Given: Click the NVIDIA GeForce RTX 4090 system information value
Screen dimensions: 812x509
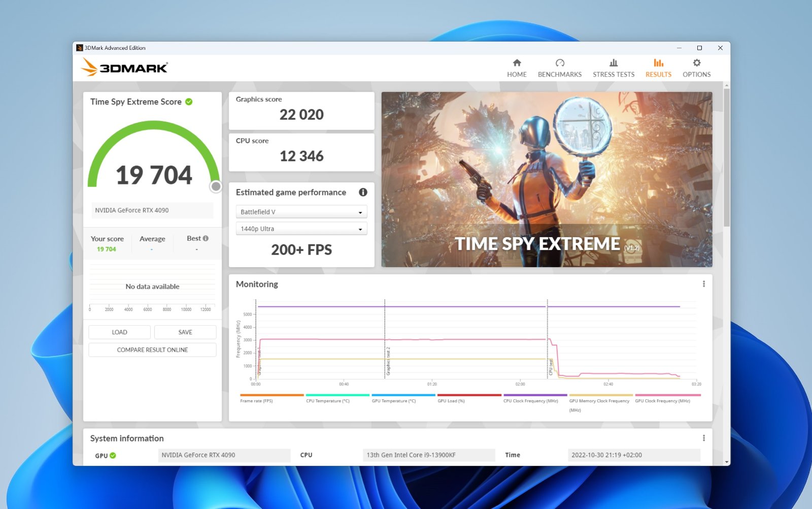Looking at the screenshot, I should (224, 455).
